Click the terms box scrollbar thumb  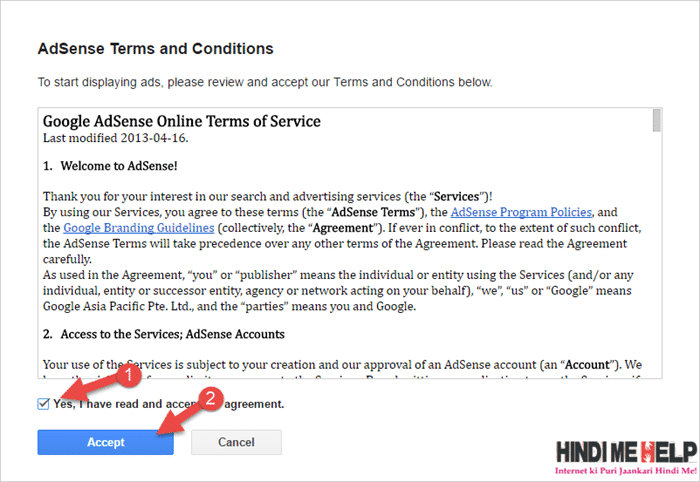(x=656, y=120)
